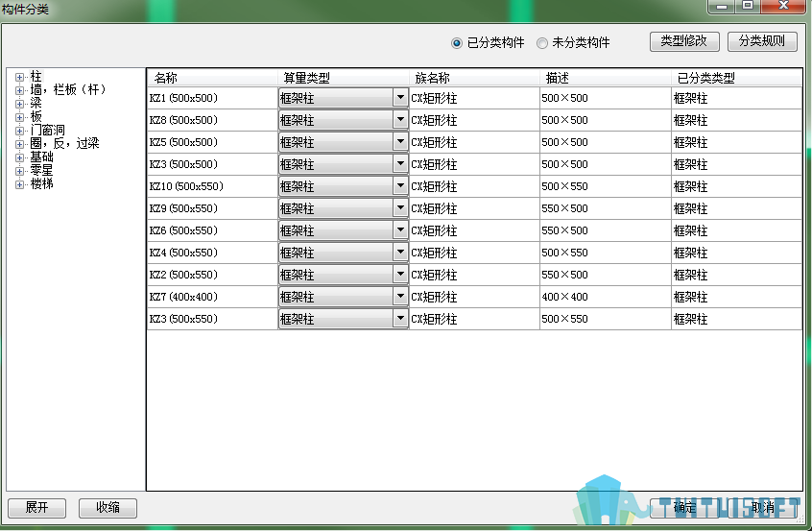This screenshot has width=812, height=531.
Task: Open 算量类型 dropdown for KZ10 (500x550)
Action: click(400, 186)
